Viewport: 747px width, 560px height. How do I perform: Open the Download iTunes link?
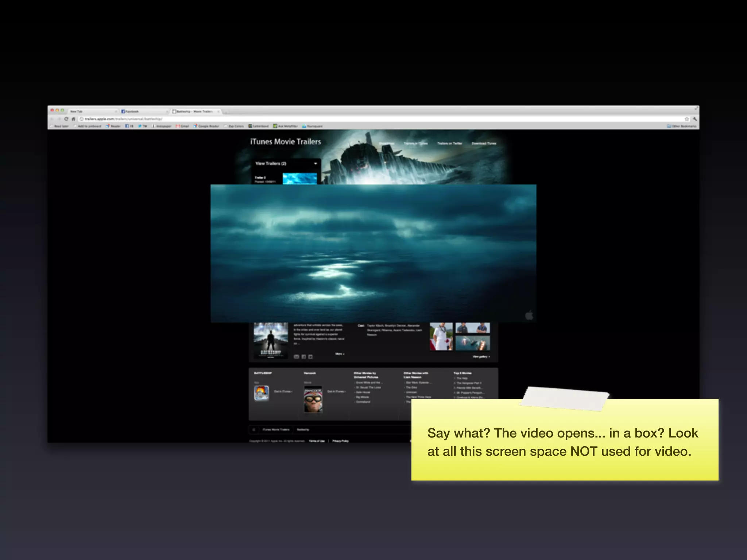484,143
